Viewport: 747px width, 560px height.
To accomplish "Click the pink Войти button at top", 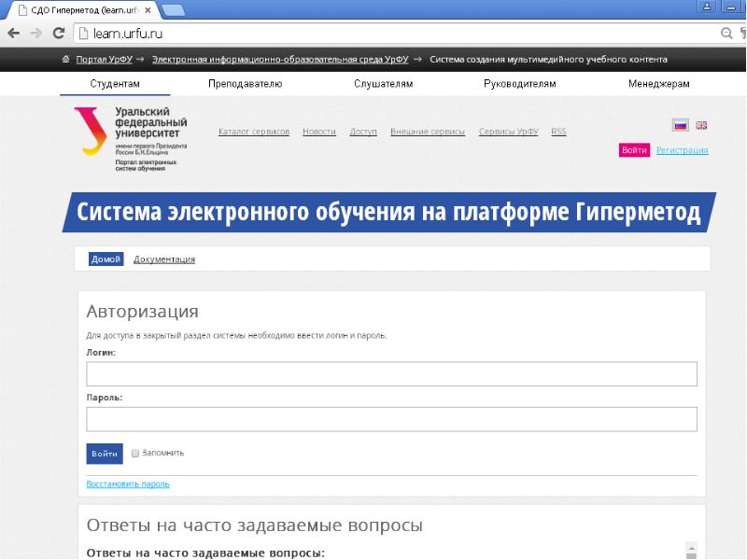I will (634, 150).
